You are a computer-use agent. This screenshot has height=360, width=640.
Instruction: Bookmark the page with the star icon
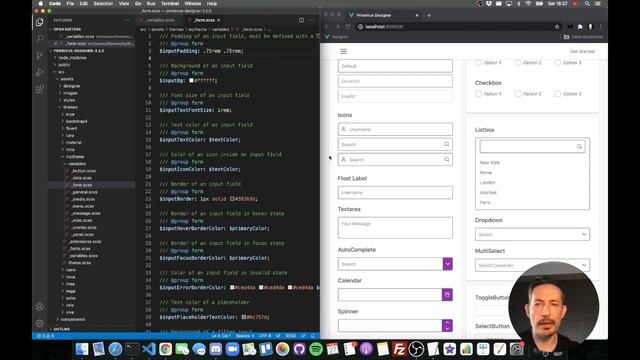tap(557, 27)
